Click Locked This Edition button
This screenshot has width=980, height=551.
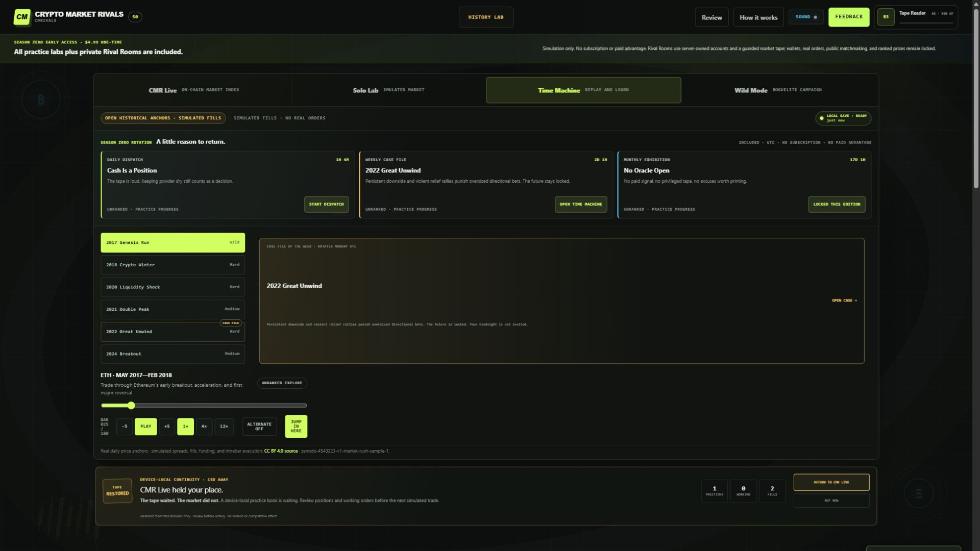837,205
